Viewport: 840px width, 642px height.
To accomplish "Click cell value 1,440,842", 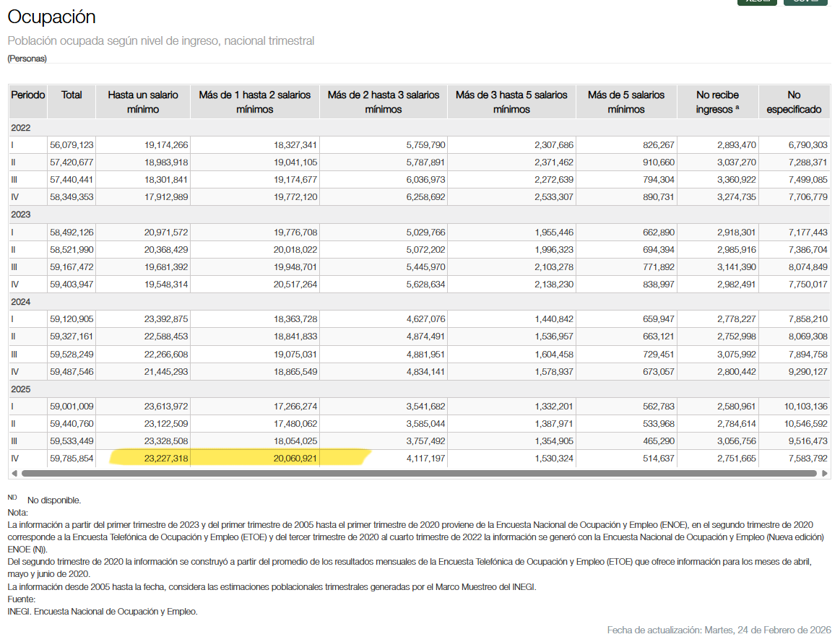I will click(554, 318).
